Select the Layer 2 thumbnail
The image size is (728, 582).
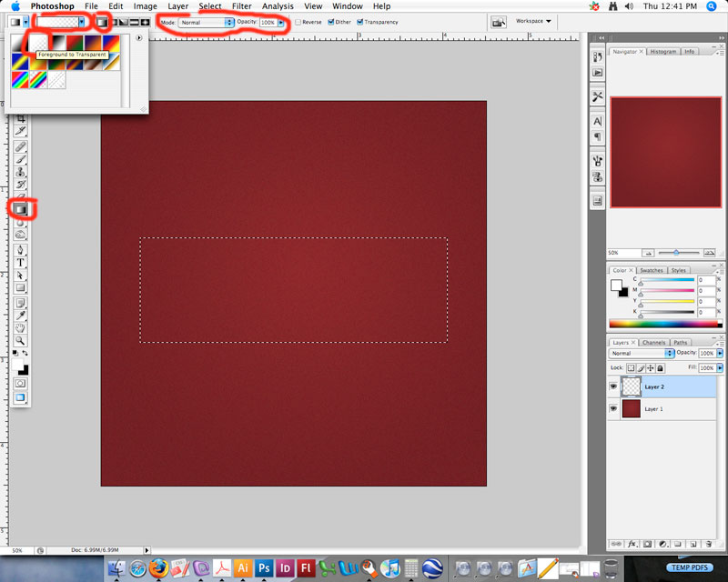(x=630, y=386)
